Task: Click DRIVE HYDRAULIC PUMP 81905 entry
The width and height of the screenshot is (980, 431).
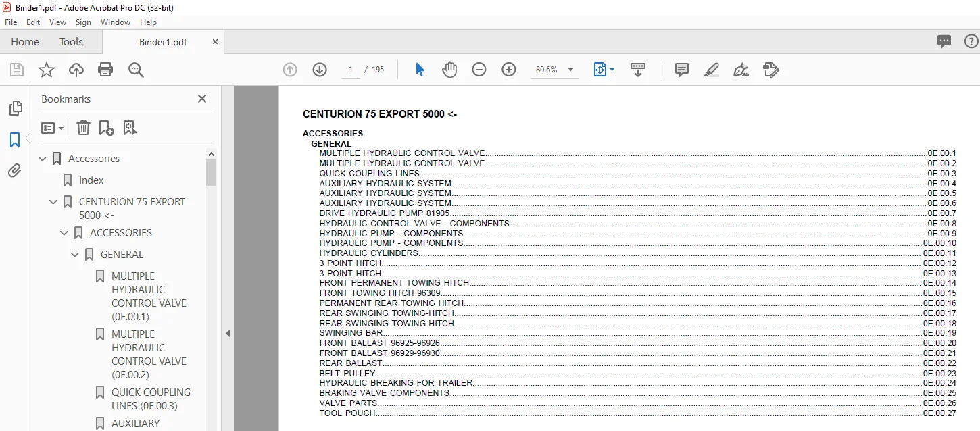Action: click(x=385, y=213)
